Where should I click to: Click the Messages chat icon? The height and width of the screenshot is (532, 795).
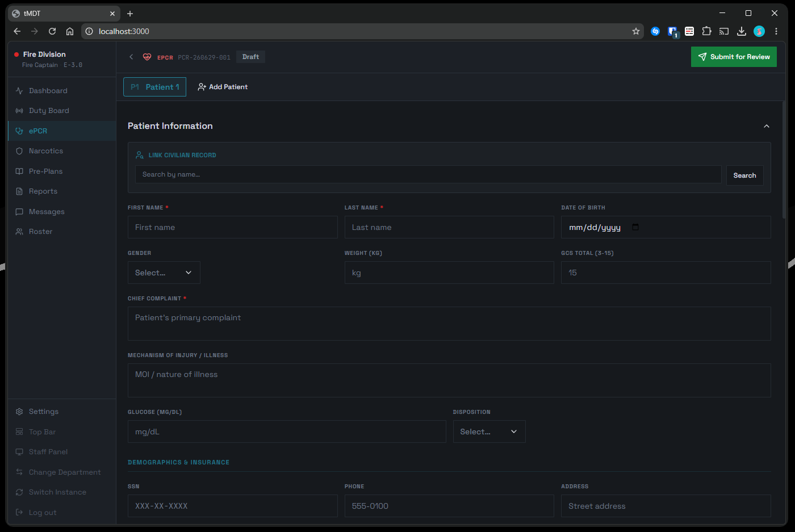[x=19, y=212]
